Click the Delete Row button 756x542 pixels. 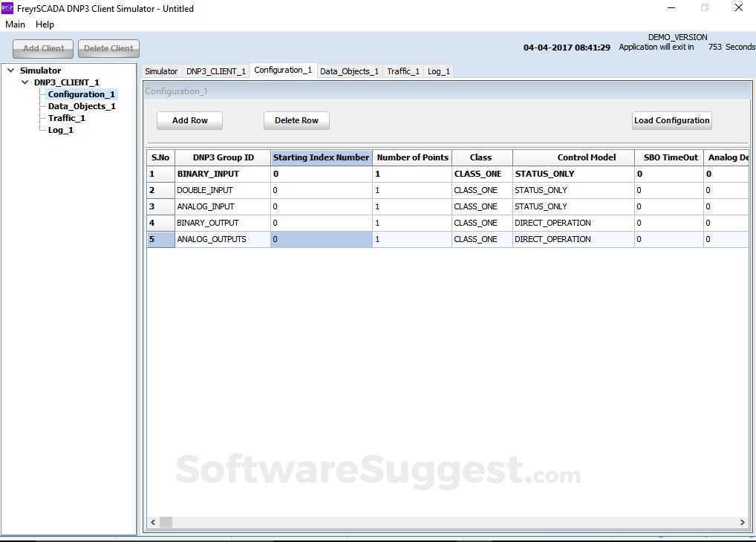click(x=296, y=120)
